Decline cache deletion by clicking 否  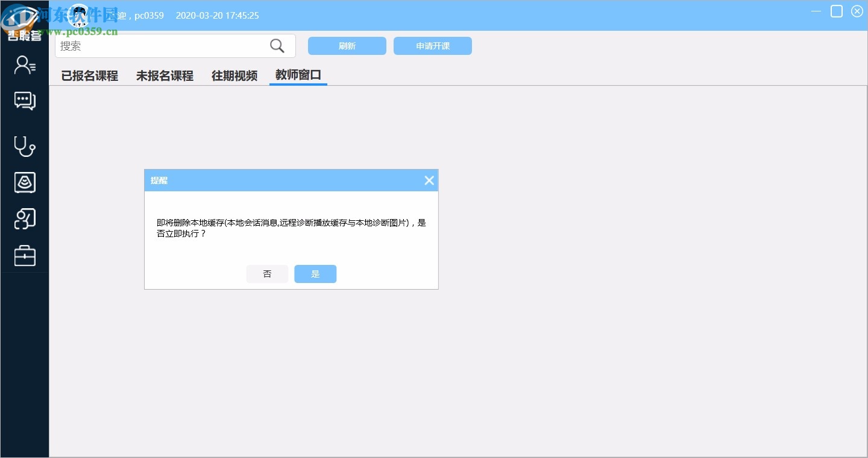click(267, 273)
